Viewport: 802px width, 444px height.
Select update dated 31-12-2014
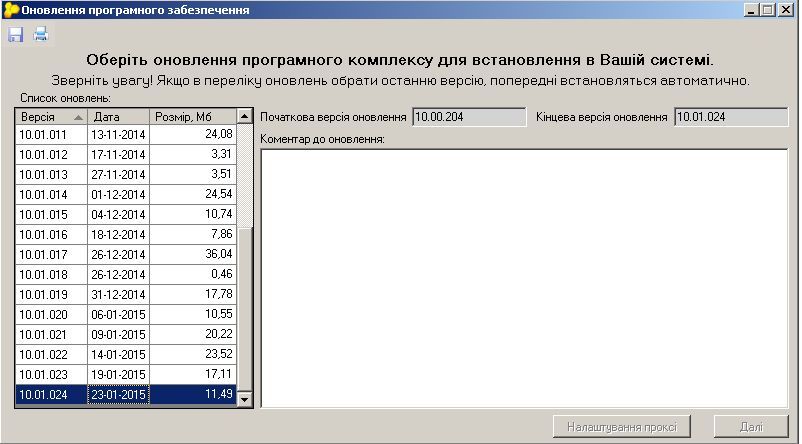126,295
